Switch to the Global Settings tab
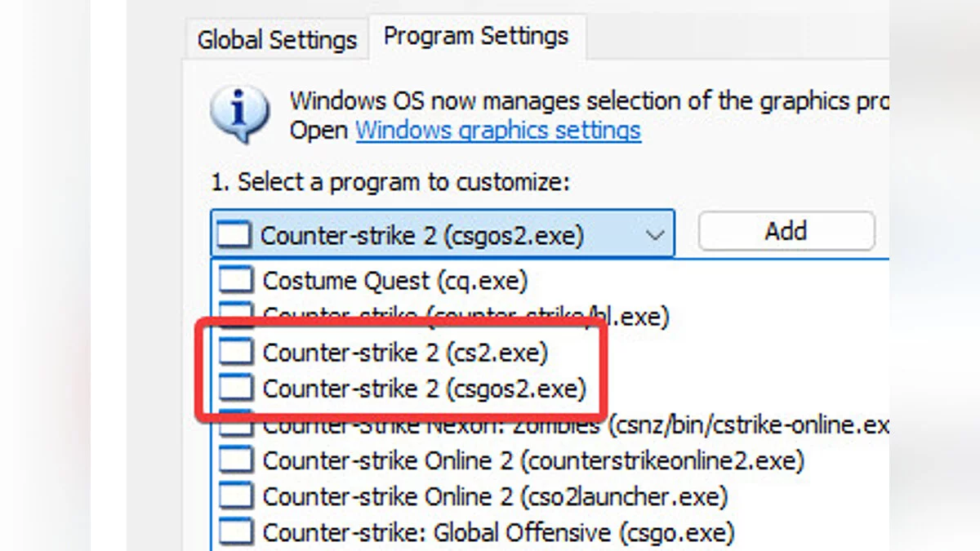980x551 pixels. point(277,40)
